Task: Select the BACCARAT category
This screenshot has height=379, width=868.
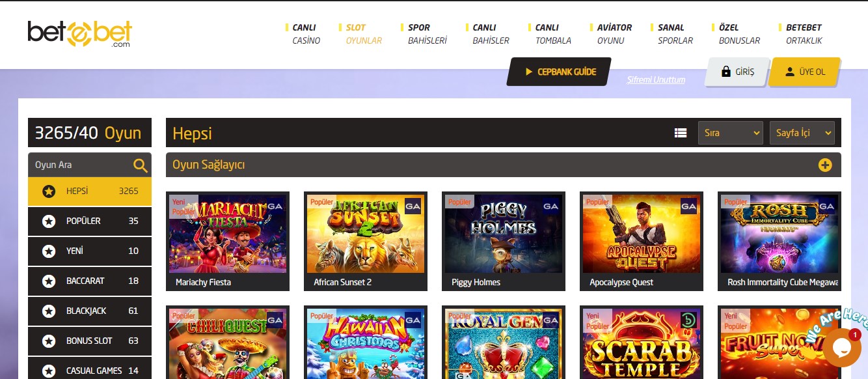Action: coord(90,281)
